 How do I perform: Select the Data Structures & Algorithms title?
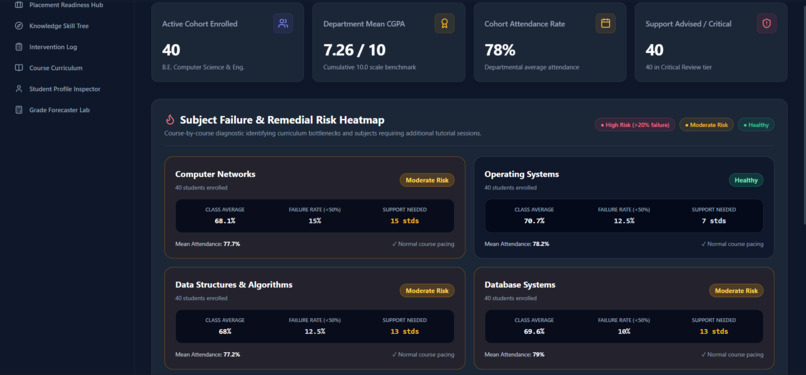[233, 285]
